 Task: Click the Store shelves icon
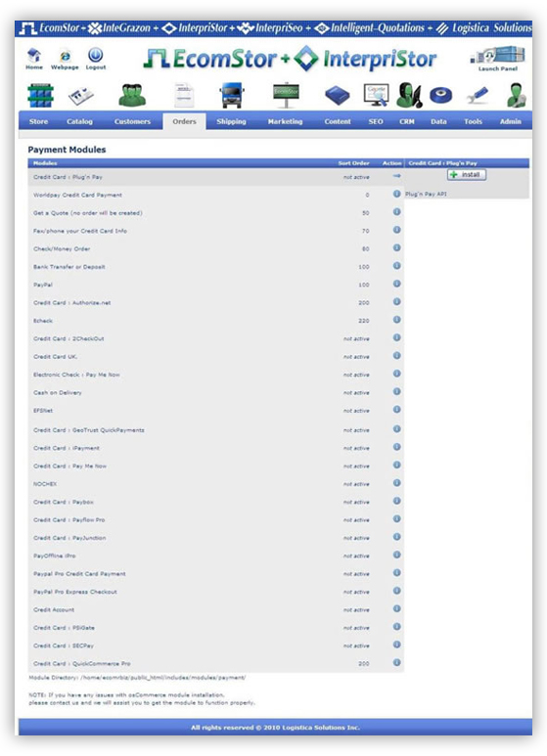(40, 96)
